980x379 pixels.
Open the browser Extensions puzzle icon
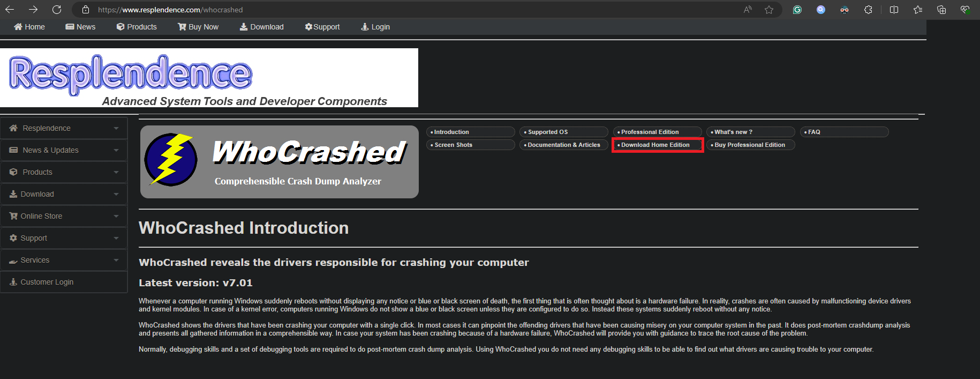pos(868,10)
